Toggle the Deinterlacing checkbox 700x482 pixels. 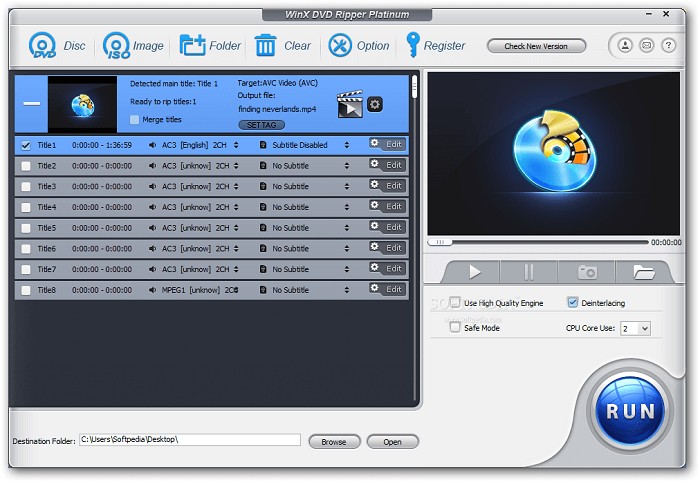573,302
